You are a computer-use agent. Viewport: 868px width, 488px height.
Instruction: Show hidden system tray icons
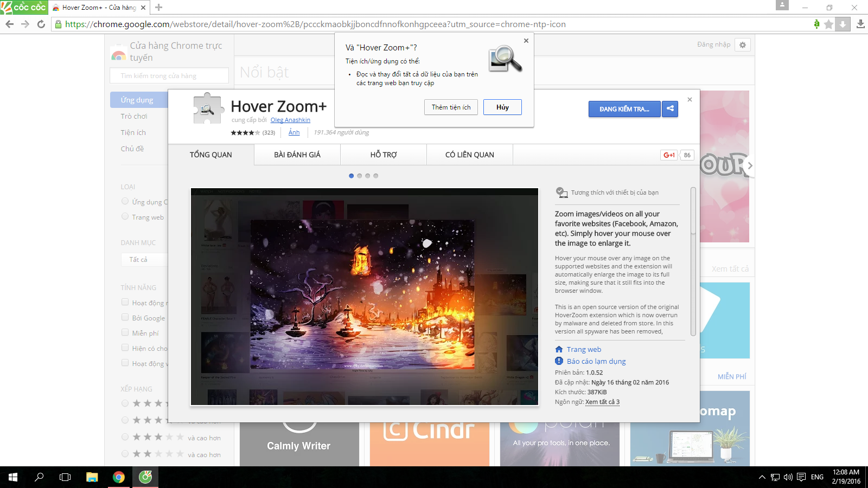[x=762, y=477]
